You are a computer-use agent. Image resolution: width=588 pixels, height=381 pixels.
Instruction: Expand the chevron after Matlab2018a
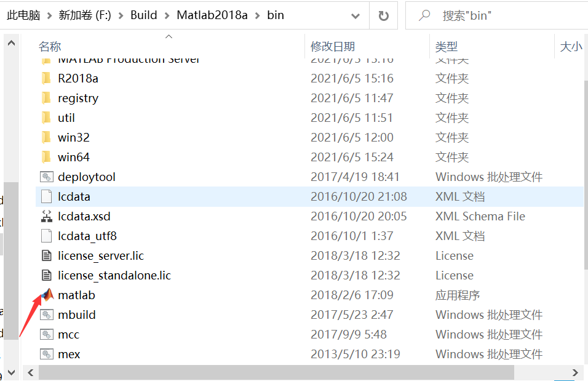point(257,16)
